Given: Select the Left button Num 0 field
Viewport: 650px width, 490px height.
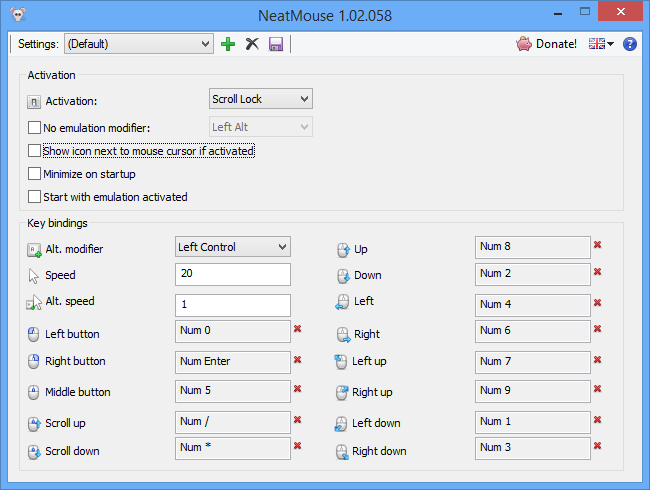Looking at the screenshot, I should [233, 331].
